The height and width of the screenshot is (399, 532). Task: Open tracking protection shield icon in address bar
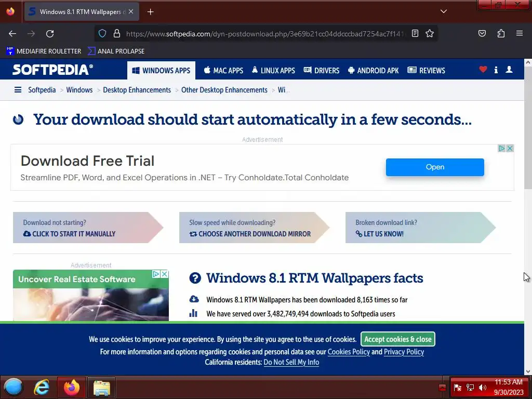pos(102,33)
